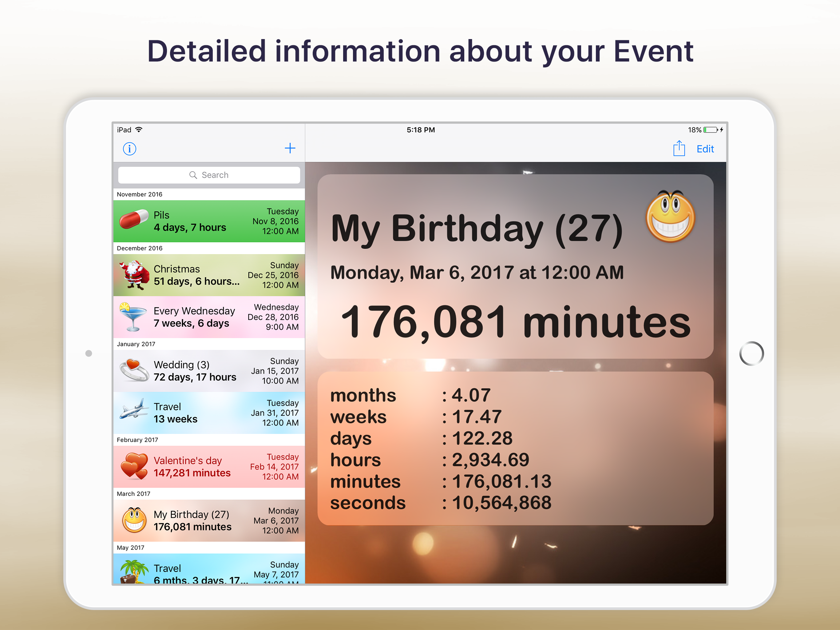This screenshot has height=630, width=840.
Task: Tap the Santa icon on the Christmas event
Action: pyautogui.click(x=133, y=275)
